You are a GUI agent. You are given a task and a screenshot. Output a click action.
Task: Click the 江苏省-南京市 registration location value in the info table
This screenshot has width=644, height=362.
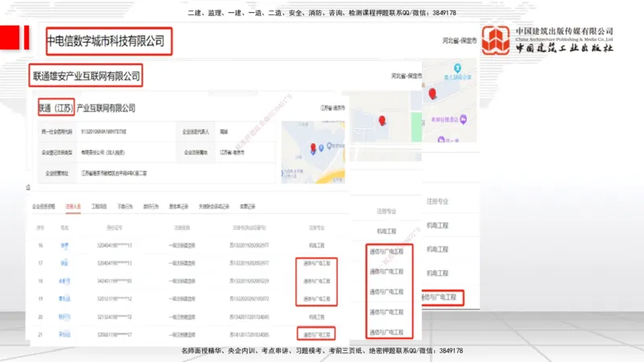(x=232, y=152)
